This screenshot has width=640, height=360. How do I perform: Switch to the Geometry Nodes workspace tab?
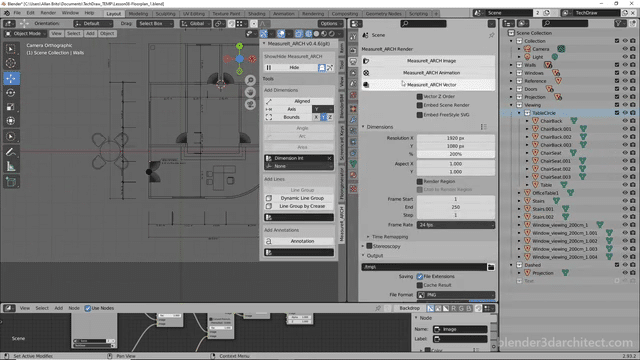pos(383,13)
